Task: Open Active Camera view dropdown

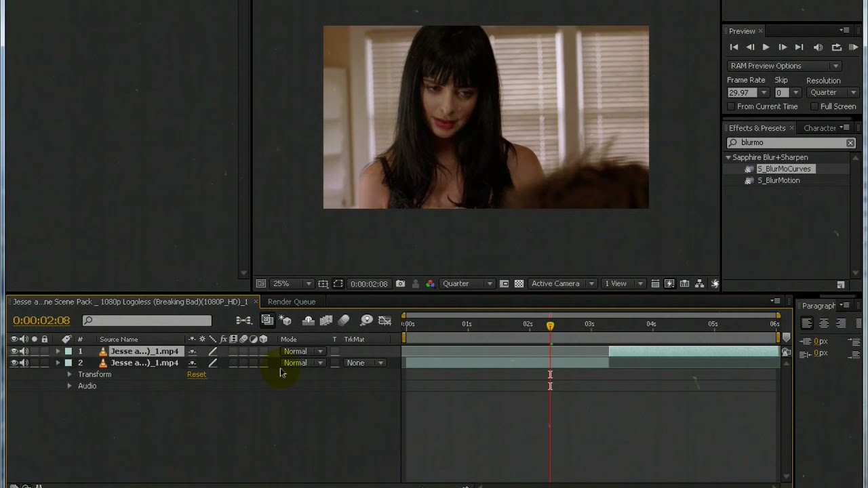Action: click(x=562, y=284)
